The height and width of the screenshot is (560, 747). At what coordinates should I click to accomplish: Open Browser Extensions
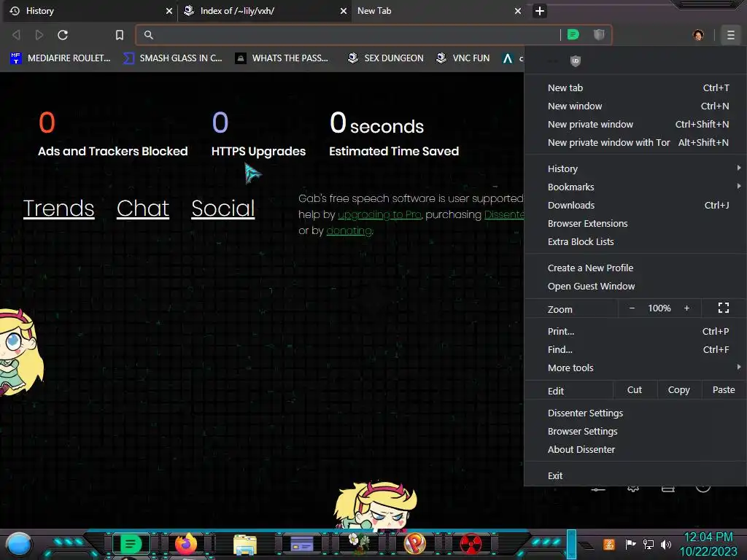(635, 223)
